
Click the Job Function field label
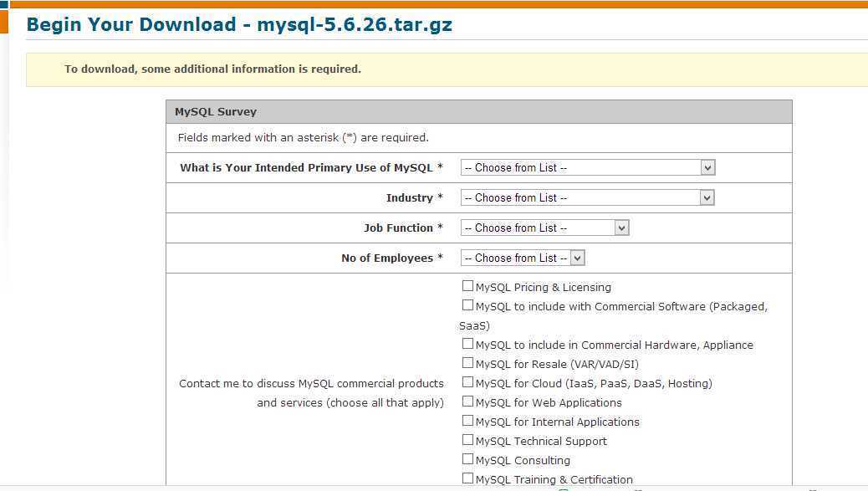pyautogui.click(x=399, y=228)
